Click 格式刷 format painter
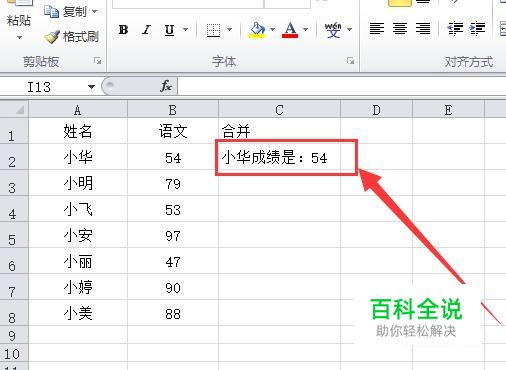The width and height of the screenshot is (506, 370). pos(71,37)
